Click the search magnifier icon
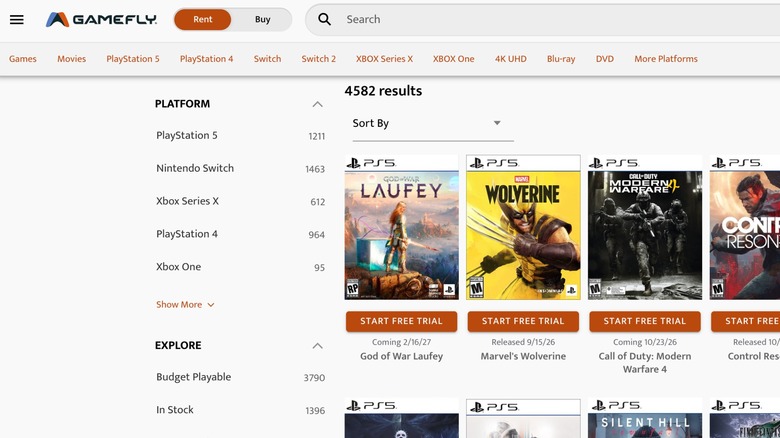This screenshot has height=438, width=780. click(324, 19)
